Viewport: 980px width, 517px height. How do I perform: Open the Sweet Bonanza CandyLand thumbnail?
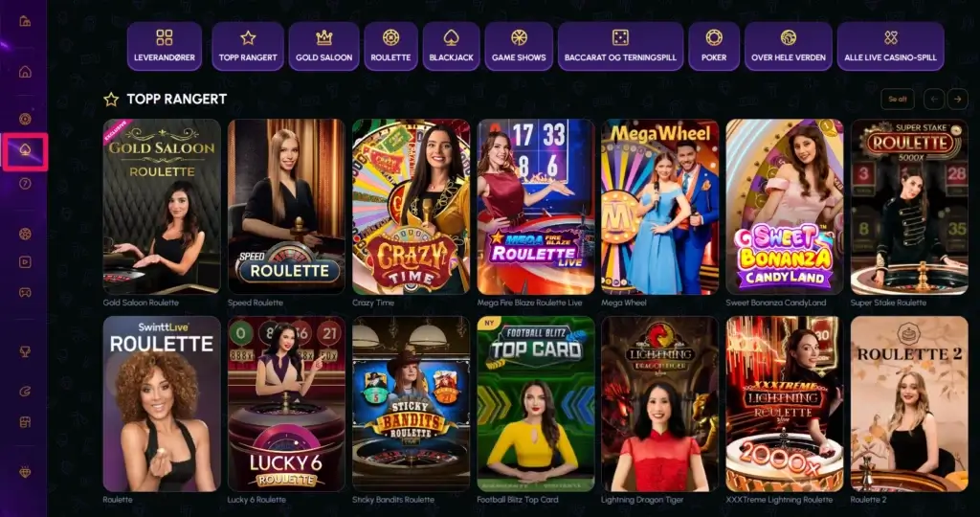pos(785,207)
